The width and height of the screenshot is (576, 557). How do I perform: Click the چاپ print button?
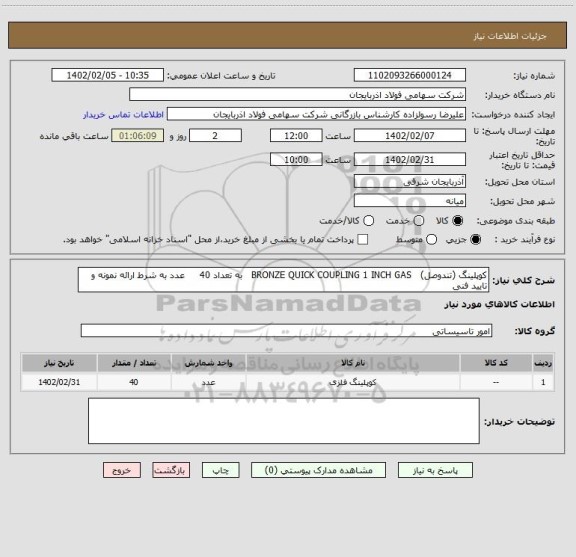coord(220,470)
